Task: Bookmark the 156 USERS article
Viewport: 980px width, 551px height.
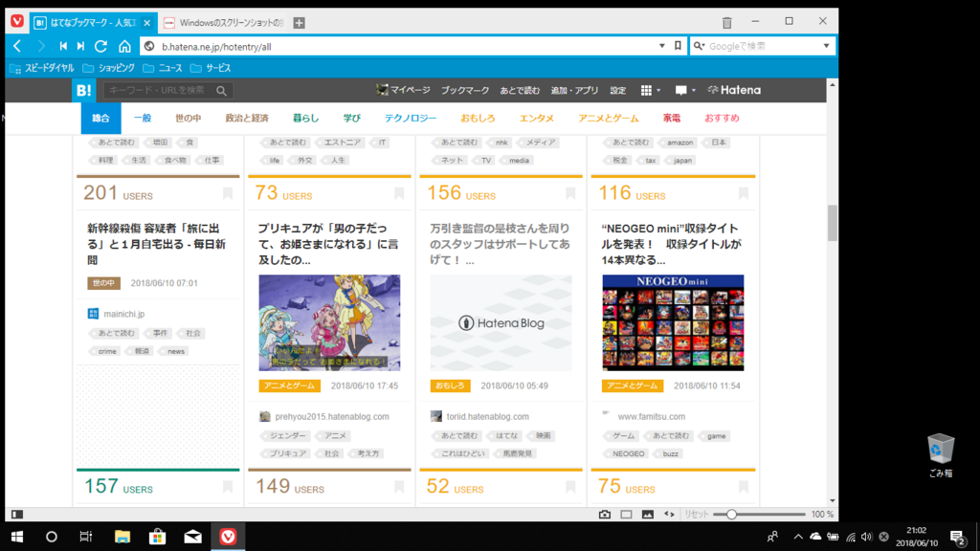Action: coord(570,193)
